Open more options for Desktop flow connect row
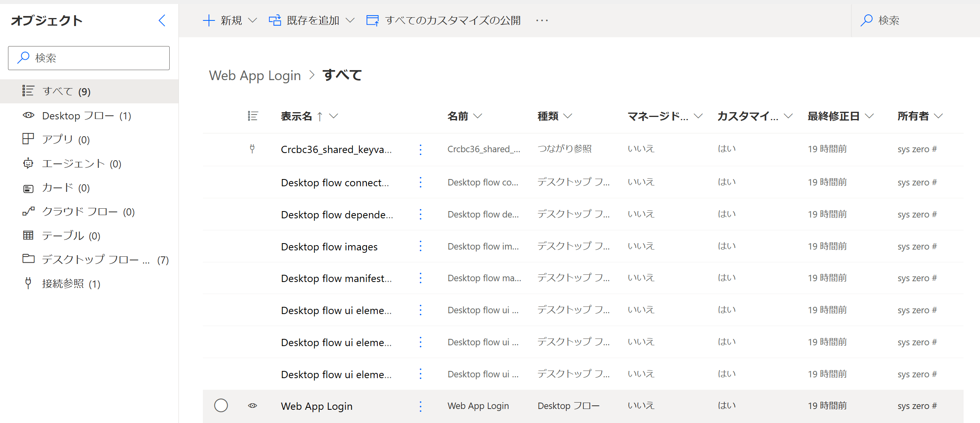The image size is (980, 423). click(421, 182)
